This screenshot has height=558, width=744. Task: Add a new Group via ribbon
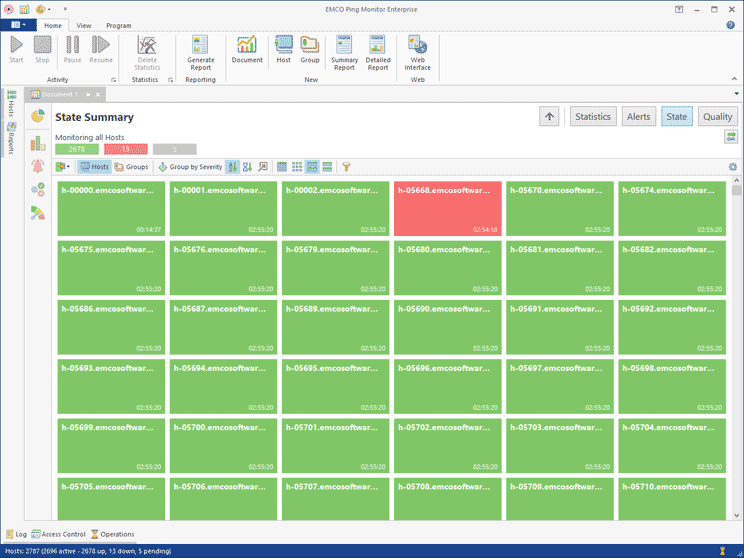[x=310, y=50]
